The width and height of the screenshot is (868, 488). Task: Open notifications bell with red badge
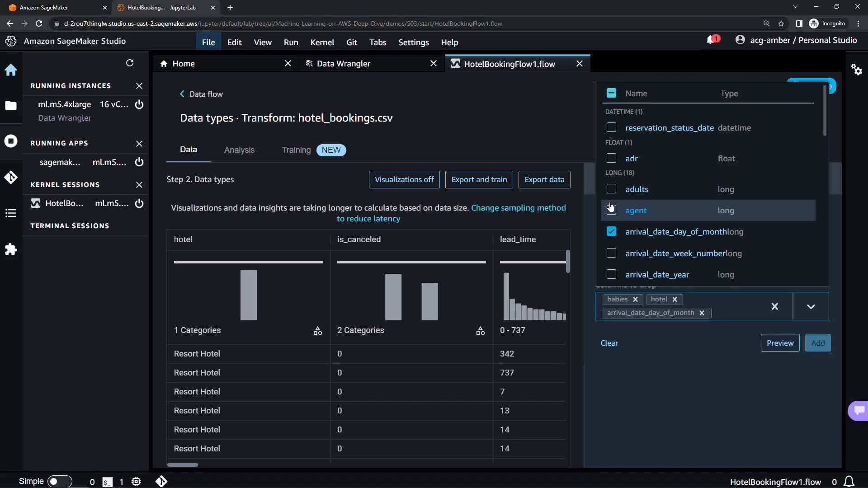(711, 40)
